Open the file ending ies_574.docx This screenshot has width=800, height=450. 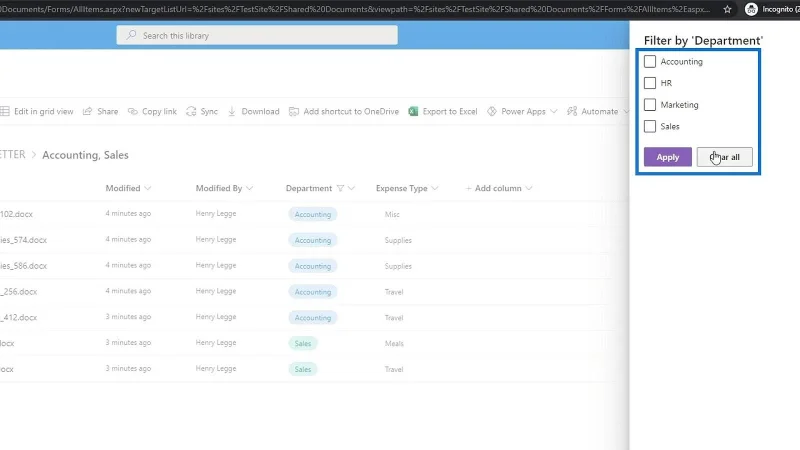click(23, 240)
